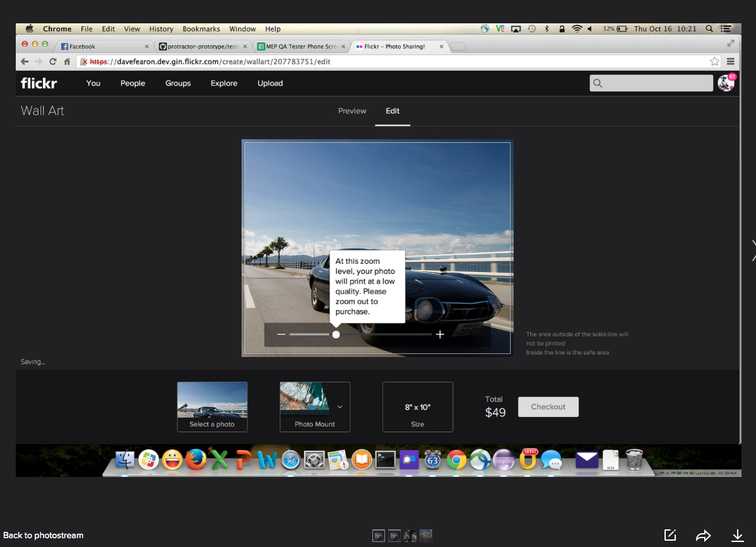Screen dimensions: 756x547
Task: Open the 8" x 10" Size selector
Action: coord(417,407)
